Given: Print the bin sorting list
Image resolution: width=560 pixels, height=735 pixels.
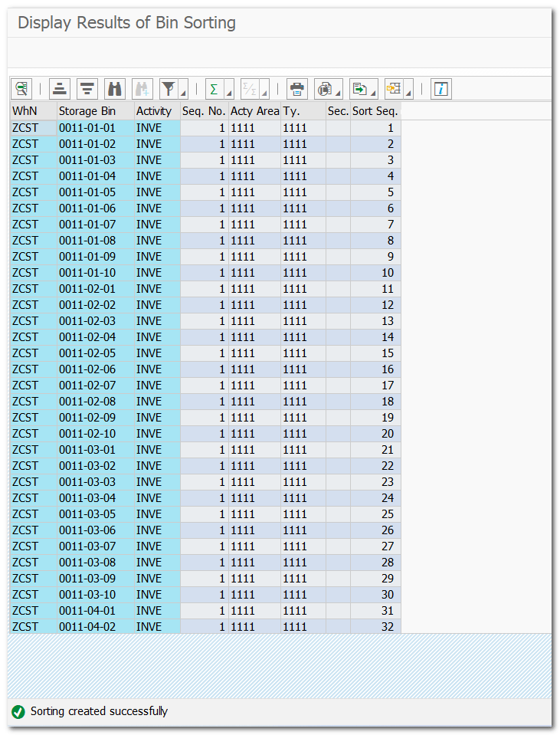Looking at the screenshot, I should pyautogui.click(x=297, y=89).
